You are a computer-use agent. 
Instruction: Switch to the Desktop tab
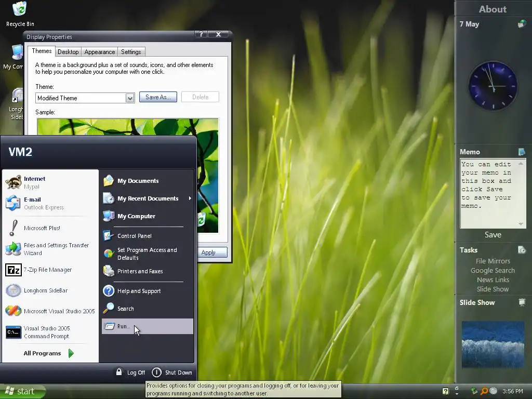[68, 52]
